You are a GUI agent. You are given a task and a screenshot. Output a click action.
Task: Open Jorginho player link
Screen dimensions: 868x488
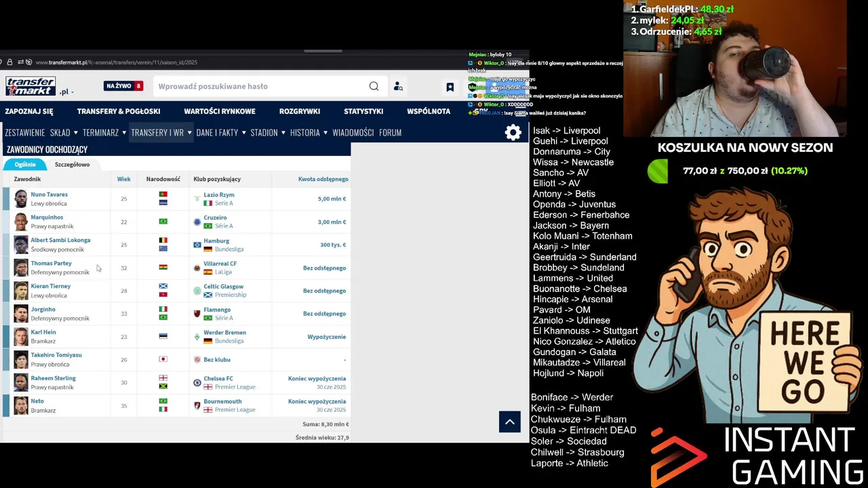(43, 309)
